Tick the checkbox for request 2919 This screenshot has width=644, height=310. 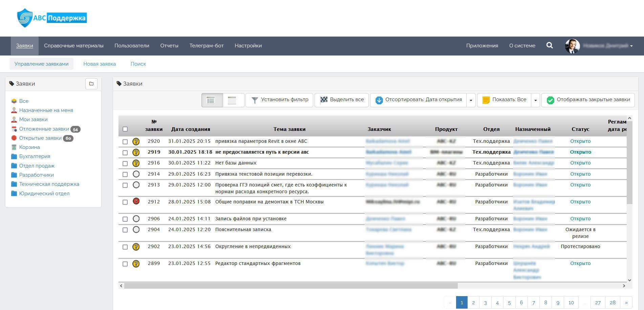pyautogui.click(x=125, y=153)
